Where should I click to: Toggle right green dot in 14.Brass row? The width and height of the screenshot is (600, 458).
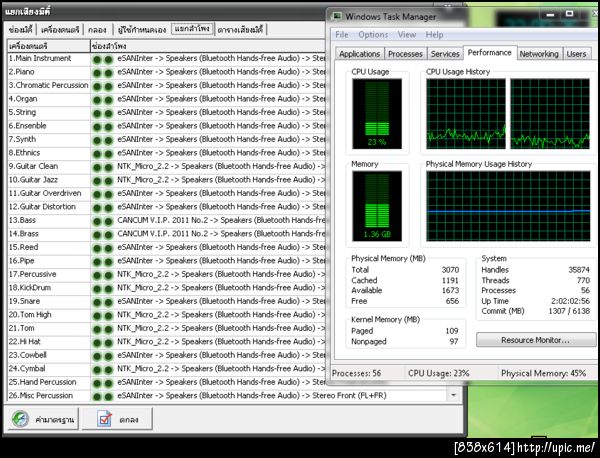(109, 235)
